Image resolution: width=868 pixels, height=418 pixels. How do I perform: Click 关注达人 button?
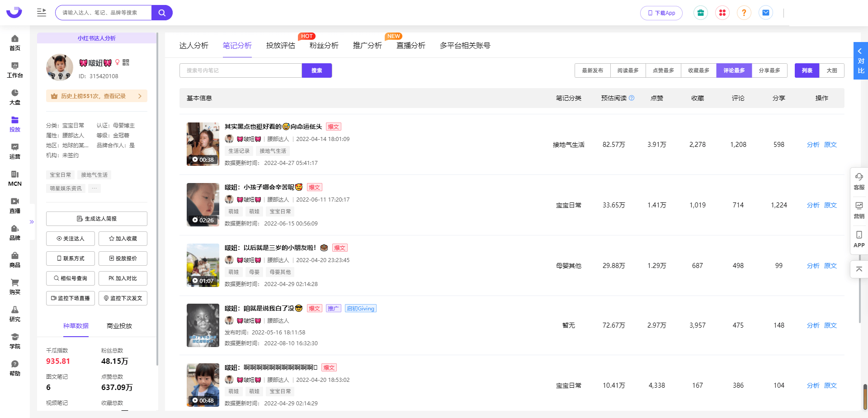[71, 239]
